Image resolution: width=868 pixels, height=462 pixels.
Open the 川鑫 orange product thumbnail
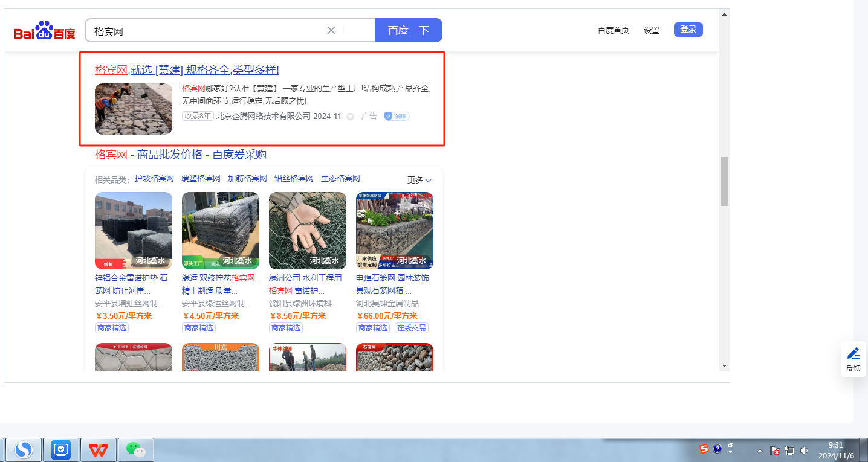[x=221, y=357]
